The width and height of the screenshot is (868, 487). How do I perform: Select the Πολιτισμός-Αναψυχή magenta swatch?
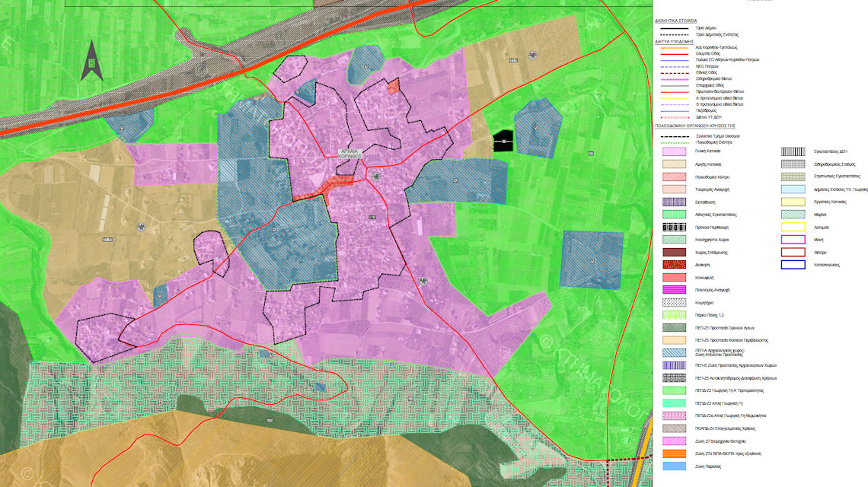tap(675, 290)
